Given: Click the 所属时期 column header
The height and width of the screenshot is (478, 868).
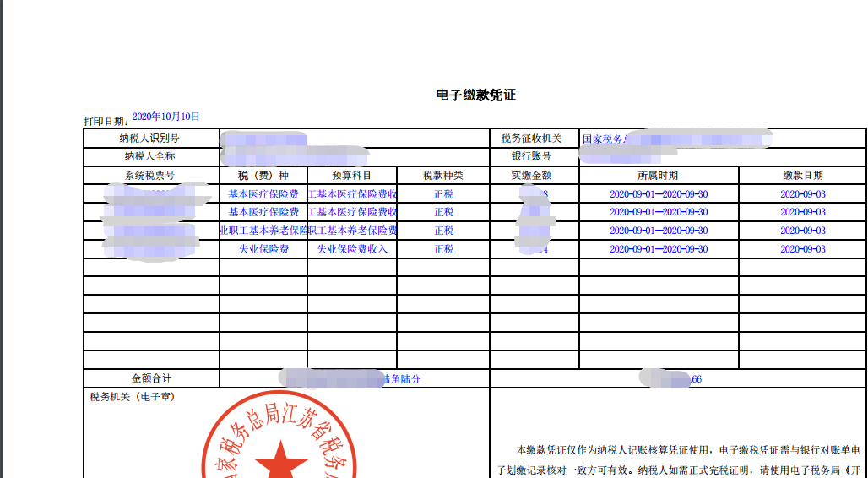Looking at the screenshot, I should point(659,176).
